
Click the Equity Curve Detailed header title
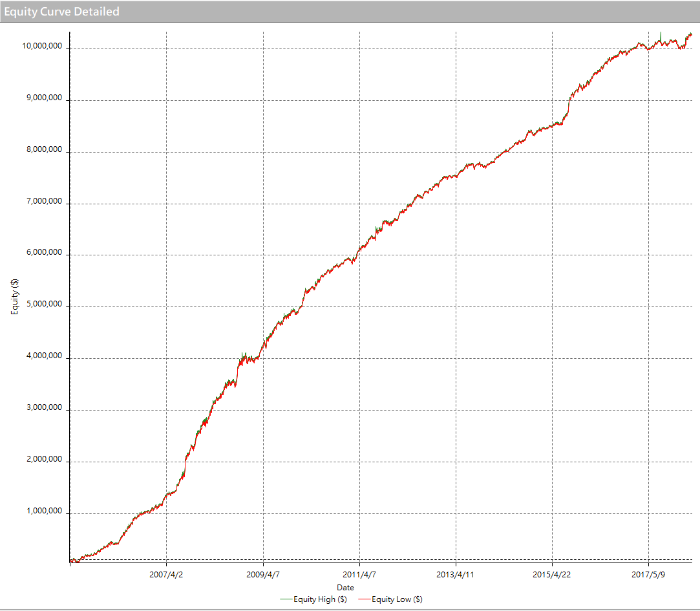61,12
